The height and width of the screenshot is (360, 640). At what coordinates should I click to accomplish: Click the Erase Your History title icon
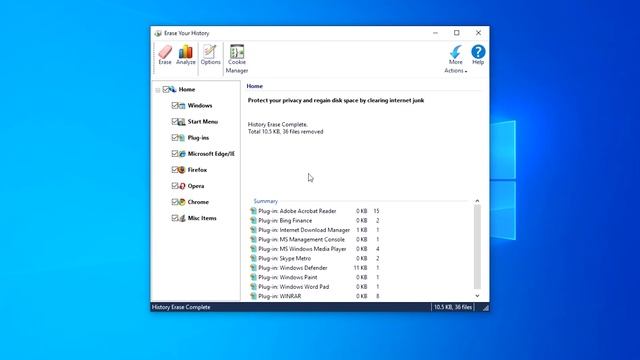coord(158,33)
